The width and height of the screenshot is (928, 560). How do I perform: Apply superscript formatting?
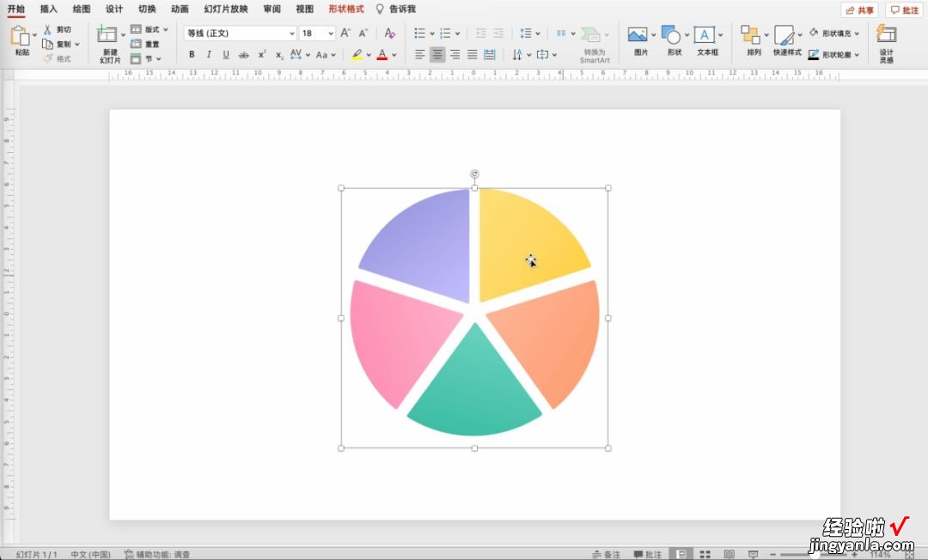(261, 54)
